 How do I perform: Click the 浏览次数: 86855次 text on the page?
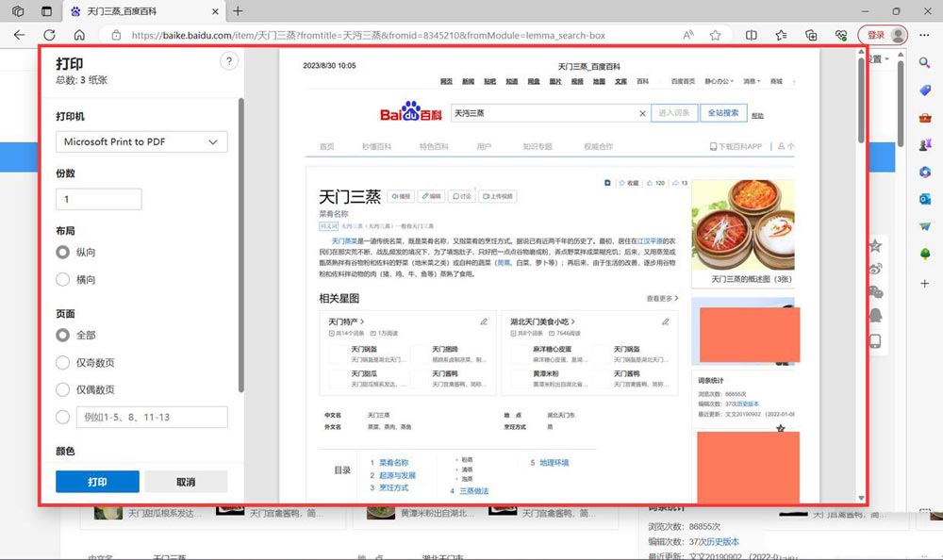685,526
